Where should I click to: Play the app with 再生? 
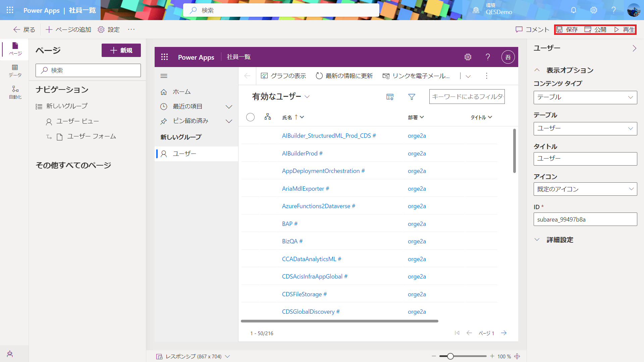click(x=625, y=29)
